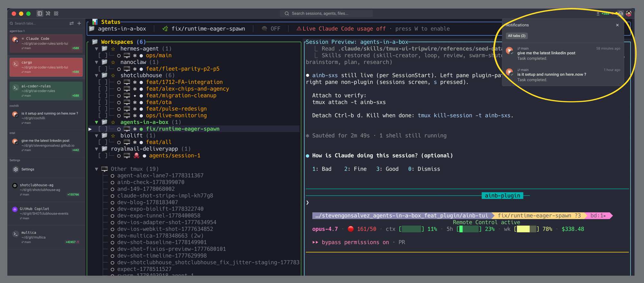Image resolution: width=644 pixels, height=283 pixels.
Task: Choose '3: Good' feedback option
Action: pos(387,169)
